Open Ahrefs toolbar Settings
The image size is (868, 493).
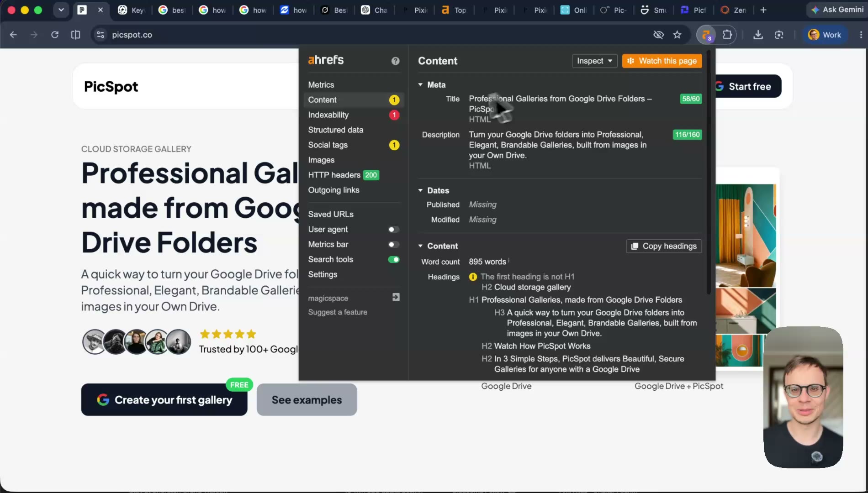(x=323, y=275)
